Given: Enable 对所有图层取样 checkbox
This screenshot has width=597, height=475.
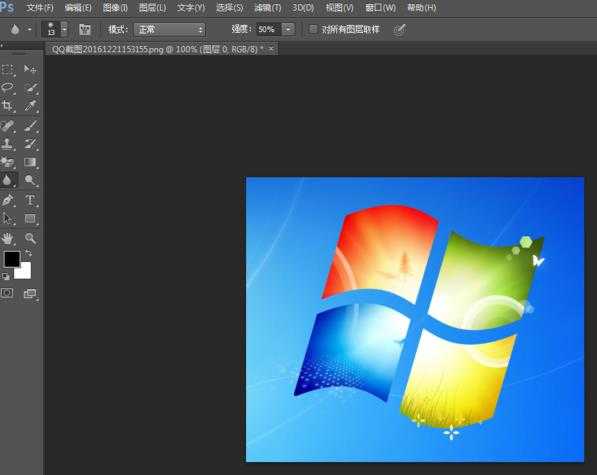Looking at the screenshot, I should (313, 29).
